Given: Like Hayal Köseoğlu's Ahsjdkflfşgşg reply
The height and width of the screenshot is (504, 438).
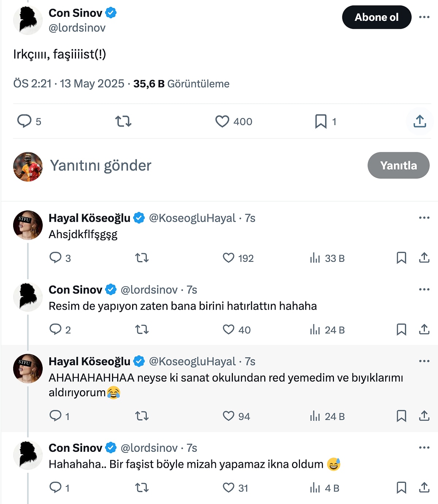Looking at the screenshot, I should [x=229, y=258].
